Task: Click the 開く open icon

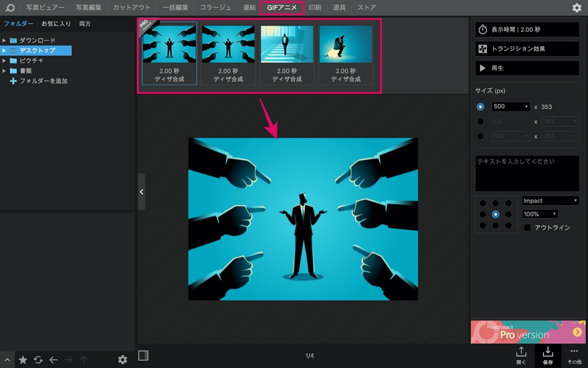Action: tap(521, 355)
